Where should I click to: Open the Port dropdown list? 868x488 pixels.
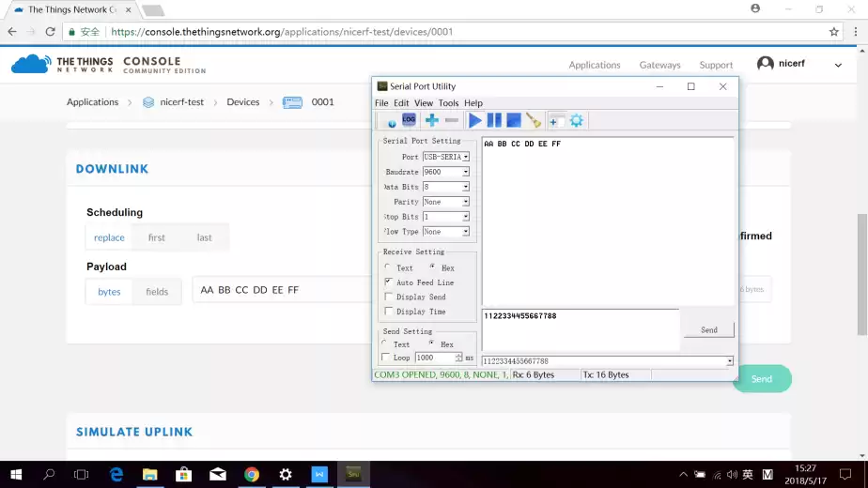(465, 158)
